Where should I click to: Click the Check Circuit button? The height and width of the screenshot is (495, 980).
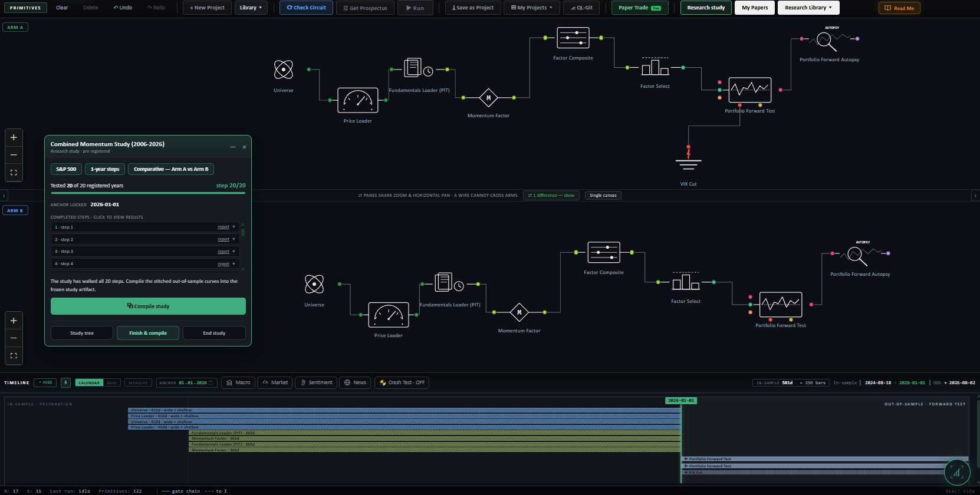307,8
